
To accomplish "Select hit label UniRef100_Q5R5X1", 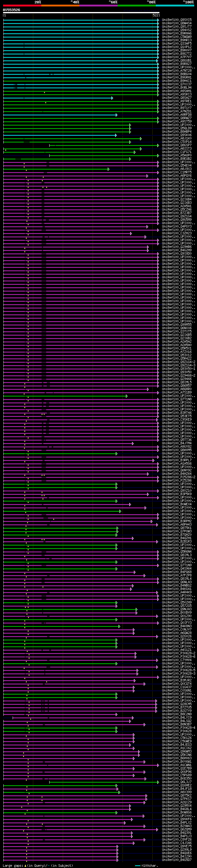I will (177, 349).
